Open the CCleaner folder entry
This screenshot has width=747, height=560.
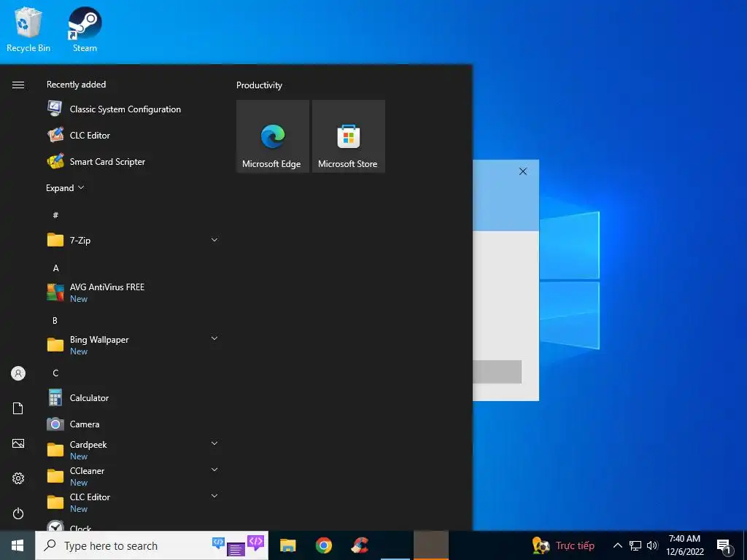pyautogui.click(x=133, y=476)
